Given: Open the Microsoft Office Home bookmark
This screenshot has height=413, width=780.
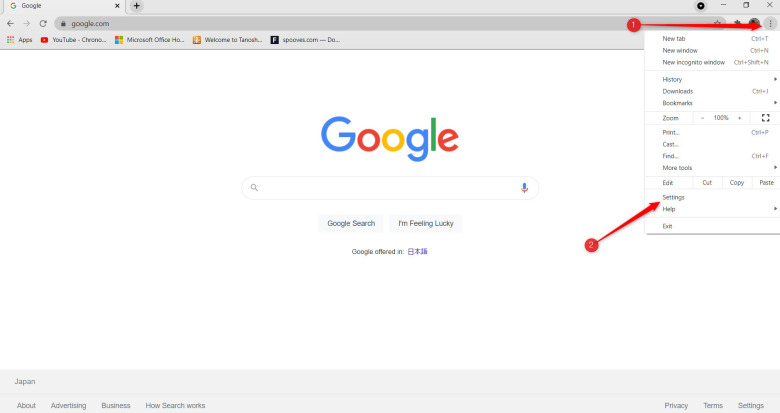Looking at the screenshot, I should tap(150, 40).
